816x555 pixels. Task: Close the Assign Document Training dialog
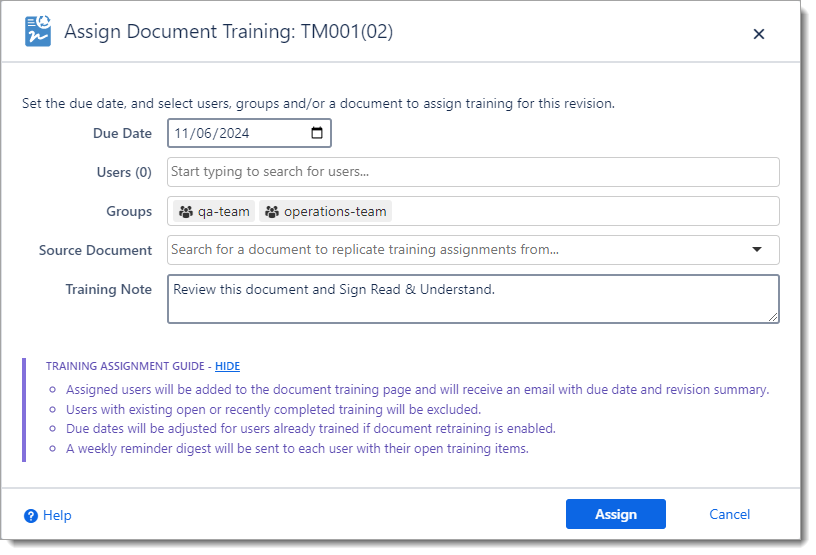[x=758, y=34]
